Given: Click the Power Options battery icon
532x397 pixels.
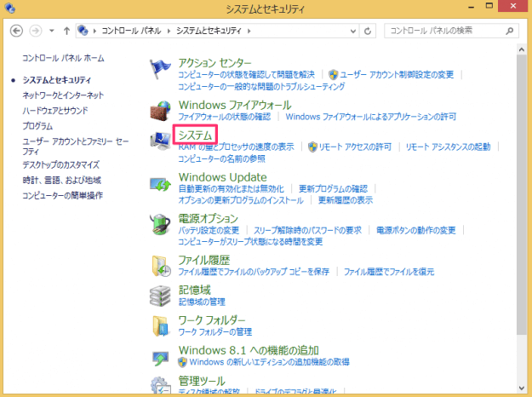Looking at the screenshot, I should click(160, 224).
